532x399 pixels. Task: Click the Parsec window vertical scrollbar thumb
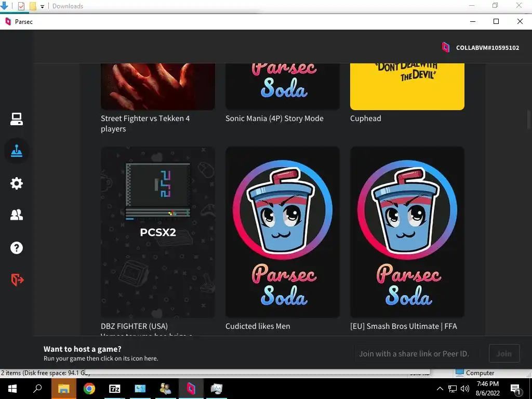pyautogui.click(x=529, y=119)
